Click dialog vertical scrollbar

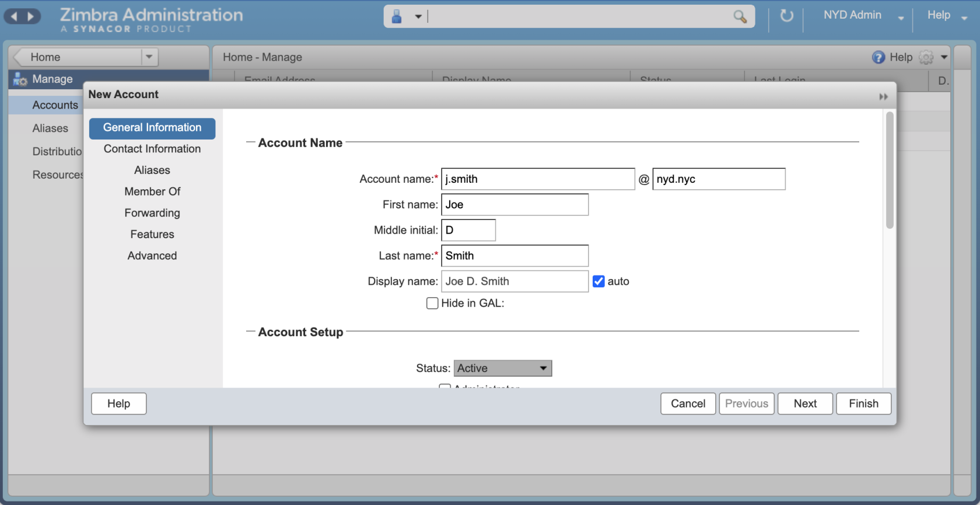tap(890, 170)
